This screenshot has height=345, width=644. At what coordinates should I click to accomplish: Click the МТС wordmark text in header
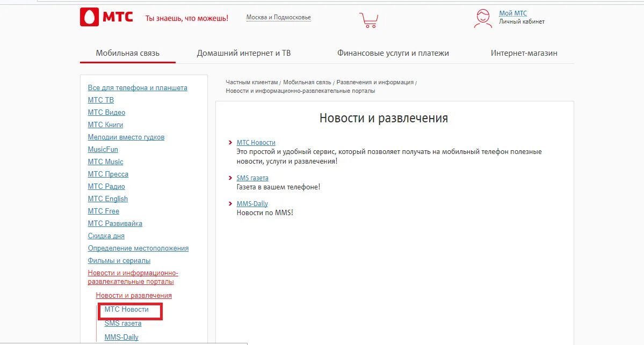pyautogui.click(x=118, y=17)
